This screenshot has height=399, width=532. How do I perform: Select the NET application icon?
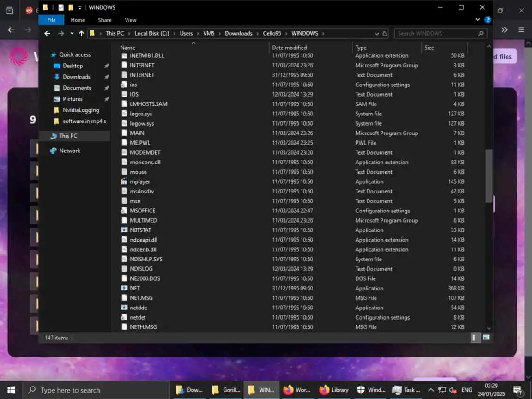click(124, 288)
